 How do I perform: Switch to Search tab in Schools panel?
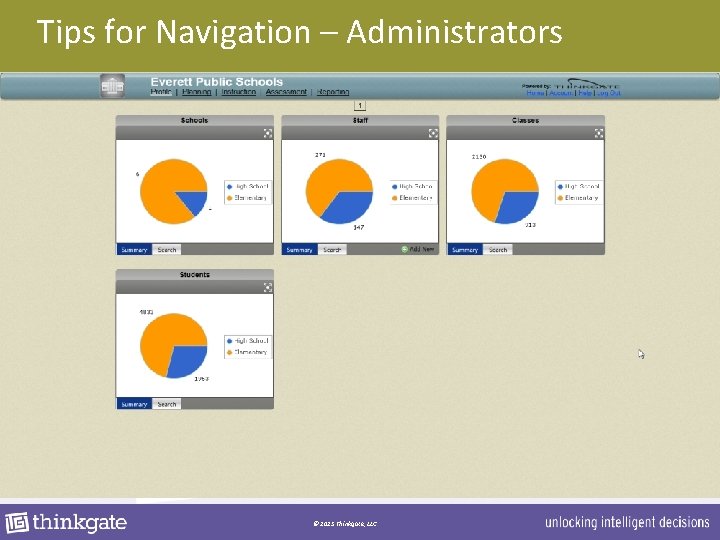pyautogui.click(x=167, y=250)
